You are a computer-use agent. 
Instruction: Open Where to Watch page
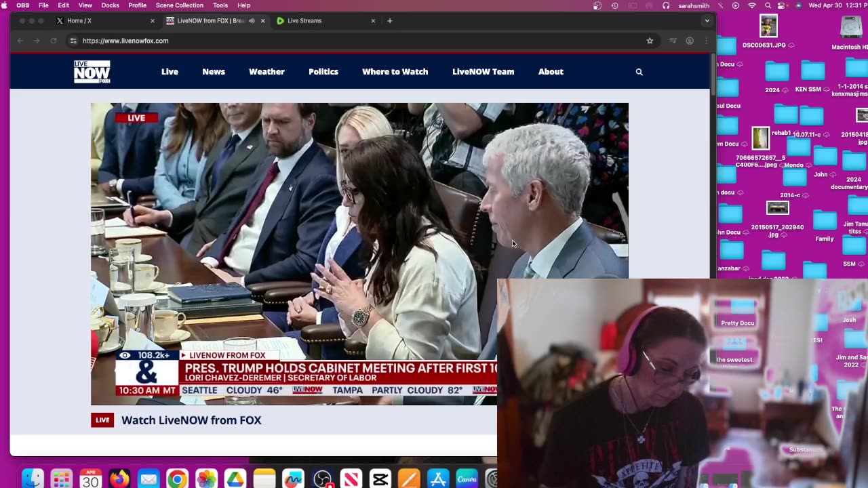tap(395, 72)
